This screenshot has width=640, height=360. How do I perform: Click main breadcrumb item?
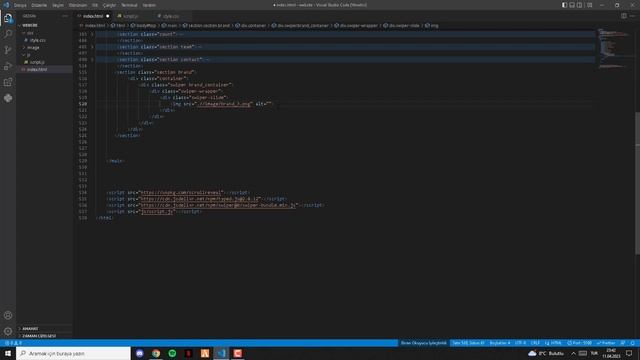coord(169,25)
